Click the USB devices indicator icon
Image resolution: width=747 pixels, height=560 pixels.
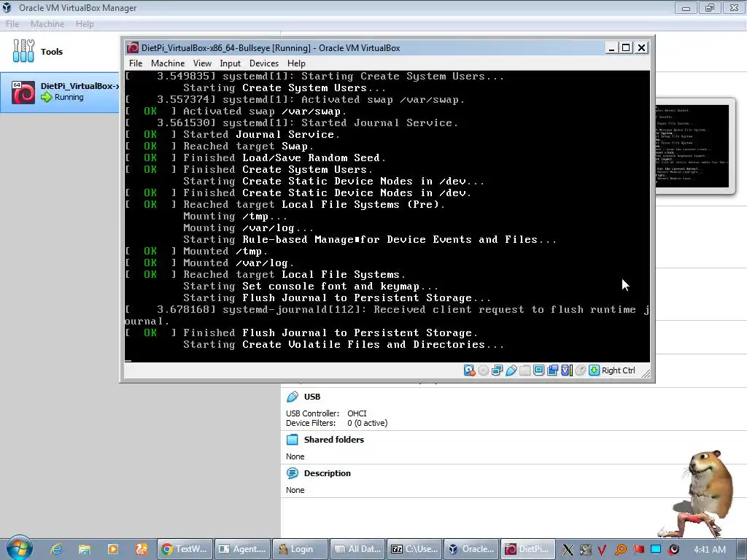click(511, 370)
